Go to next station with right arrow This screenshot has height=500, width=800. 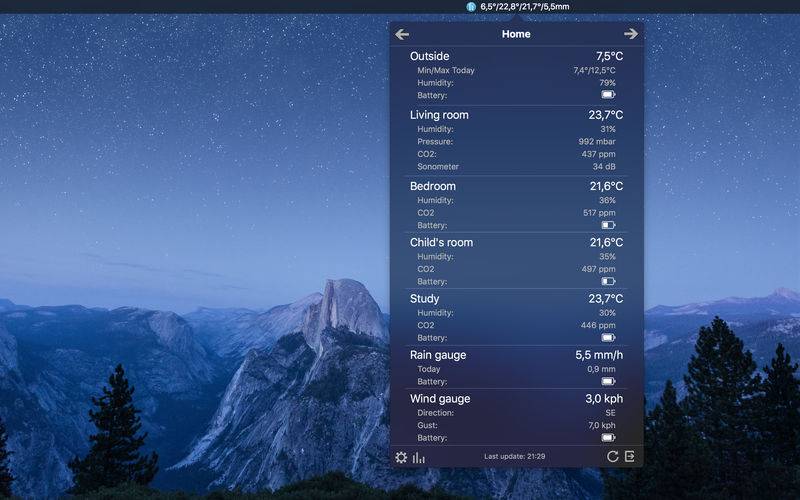[631, 34]
